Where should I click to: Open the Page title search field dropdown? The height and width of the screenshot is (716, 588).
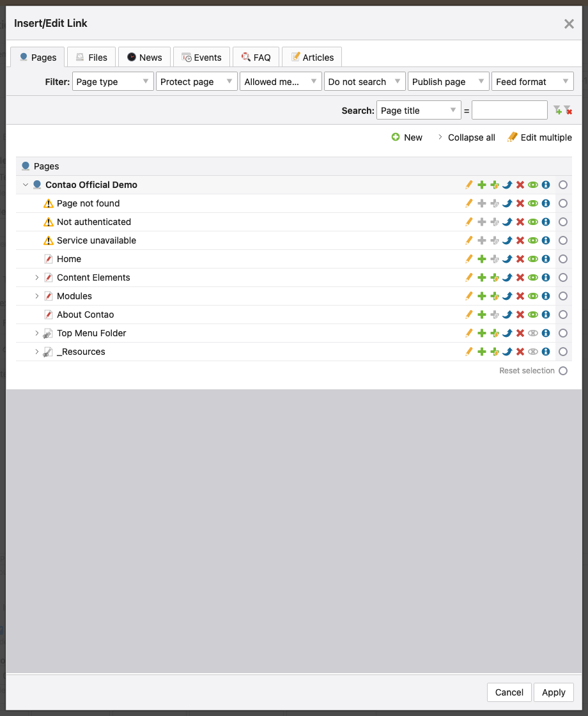[x=419, y=110]
